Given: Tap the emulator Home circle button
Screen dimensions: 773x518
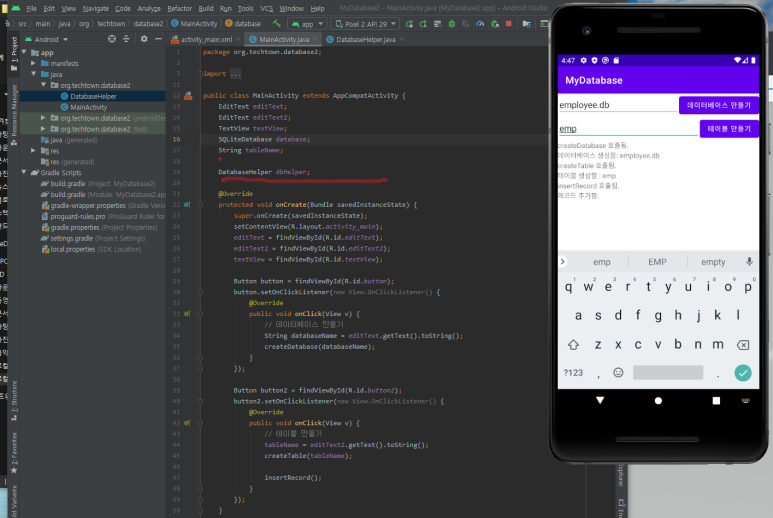Looking at the screenshot, I should click(658, 401).
